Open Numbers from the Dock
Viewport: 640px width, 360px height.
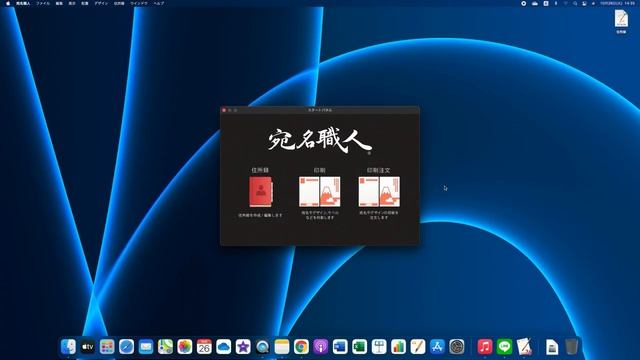[398, 347]
